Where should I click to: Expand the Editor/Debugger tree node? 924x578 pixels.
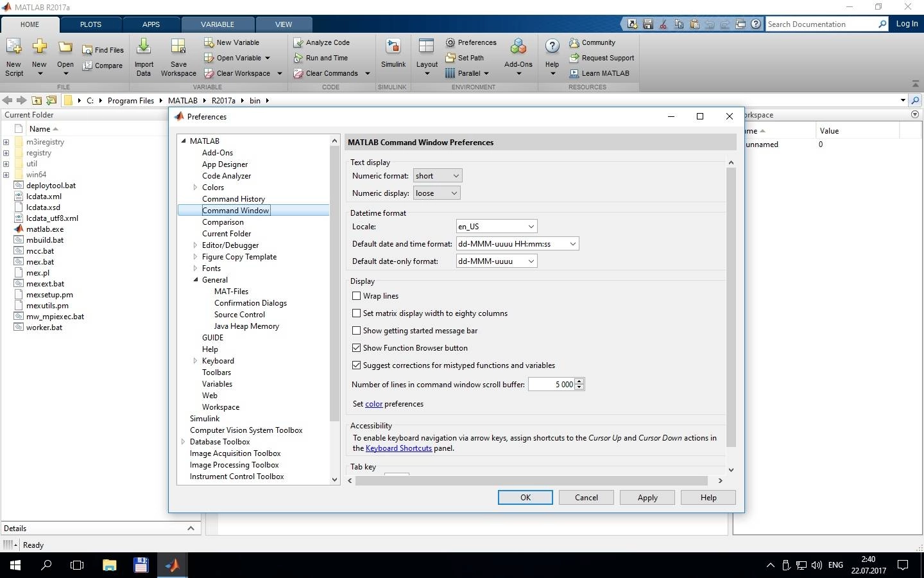[x=196, y=245]
